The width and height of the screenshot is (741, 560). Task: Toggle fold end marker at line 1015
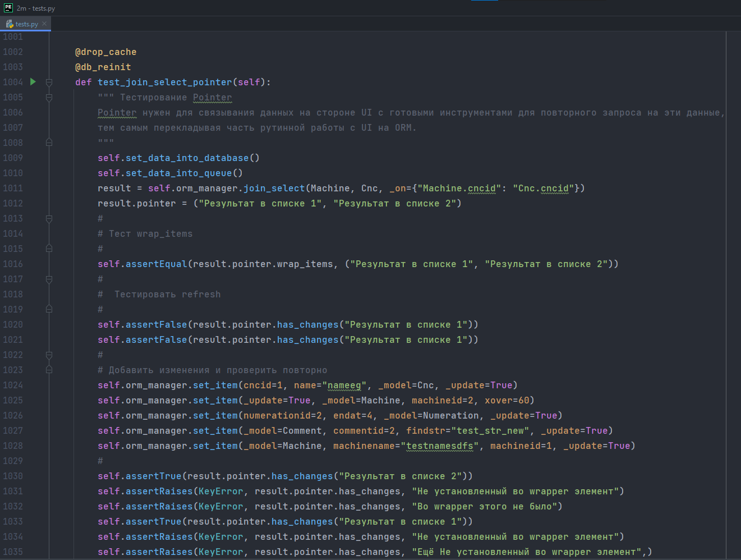[49, 249]
